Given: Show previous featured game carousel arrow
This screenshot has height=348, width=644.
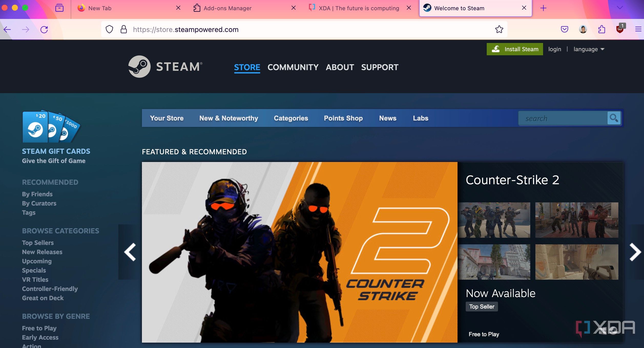Looking at the screenshot, I should point(130,252).
